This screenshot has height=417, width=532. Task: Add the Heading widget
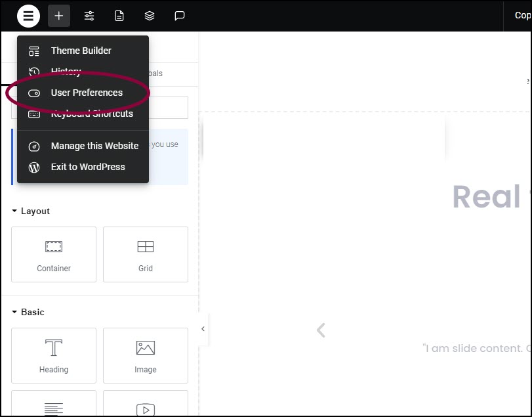[54, 355]
